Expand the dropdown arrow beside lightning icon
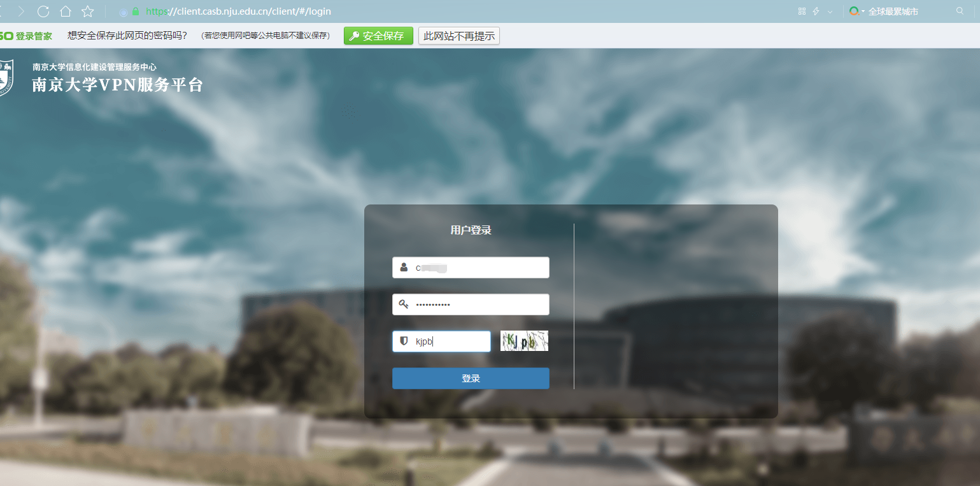Screen dimensions: 980x486 pos(830,11)
